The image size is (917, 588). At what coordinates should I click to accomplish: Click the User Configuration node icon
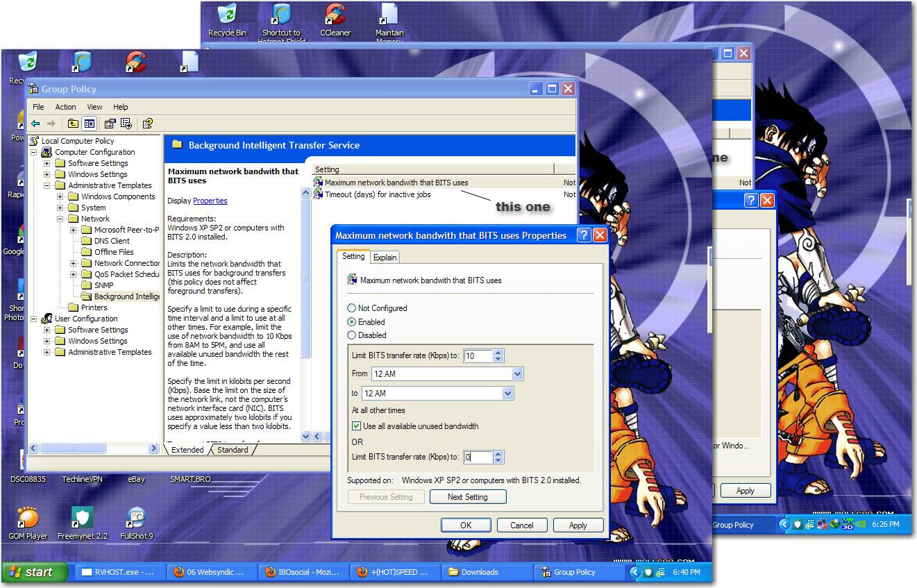tap(48, 319)
